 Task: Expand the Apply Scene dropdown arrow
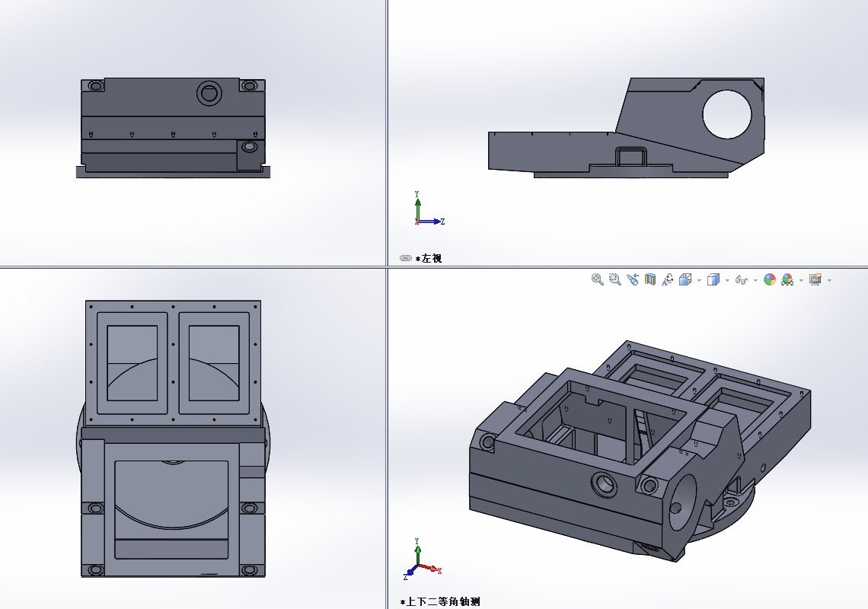(x=801, y=281)
